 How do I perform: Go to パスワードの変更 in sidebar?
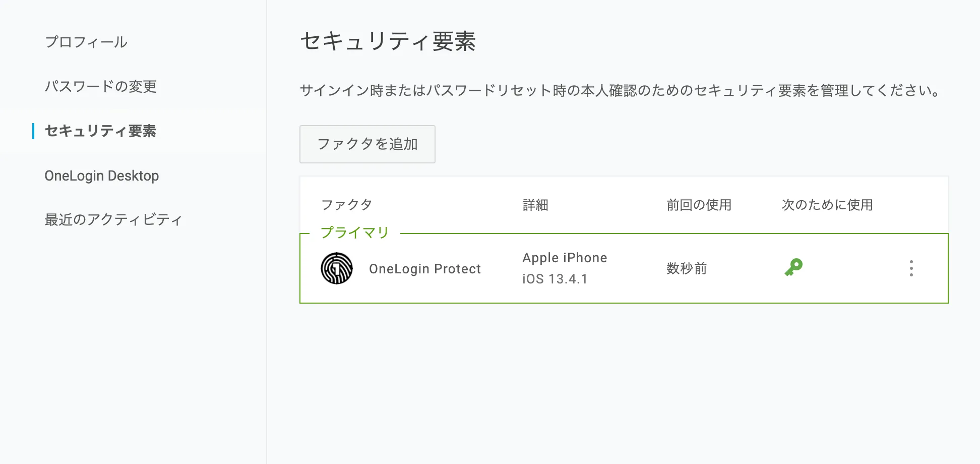point(100,86)
